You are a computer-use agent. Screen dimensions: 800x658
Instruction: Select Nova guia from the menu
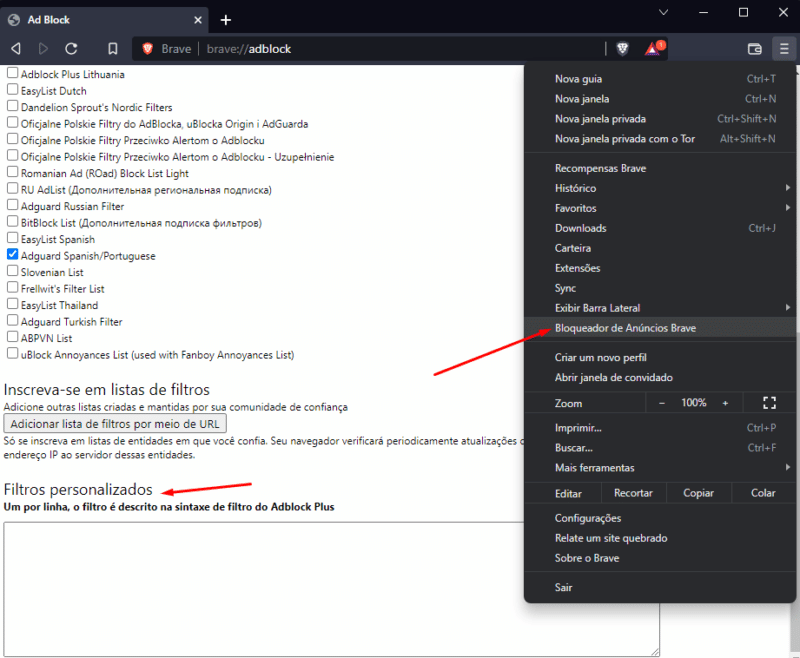[x=660, y=79]
